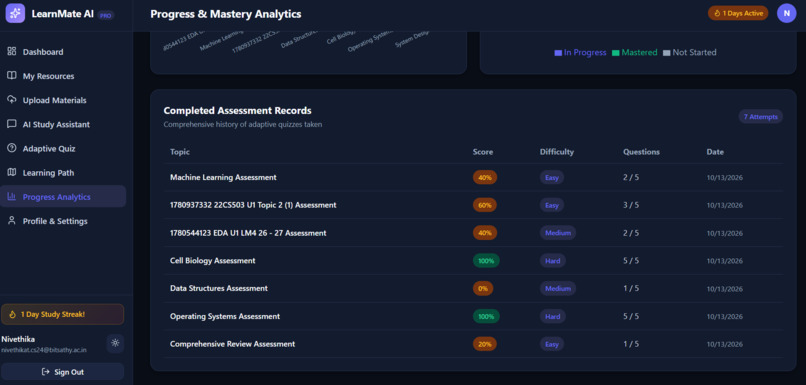Click the Sign Out button
This screenshot has height=385, width=806.
[62, 372]
